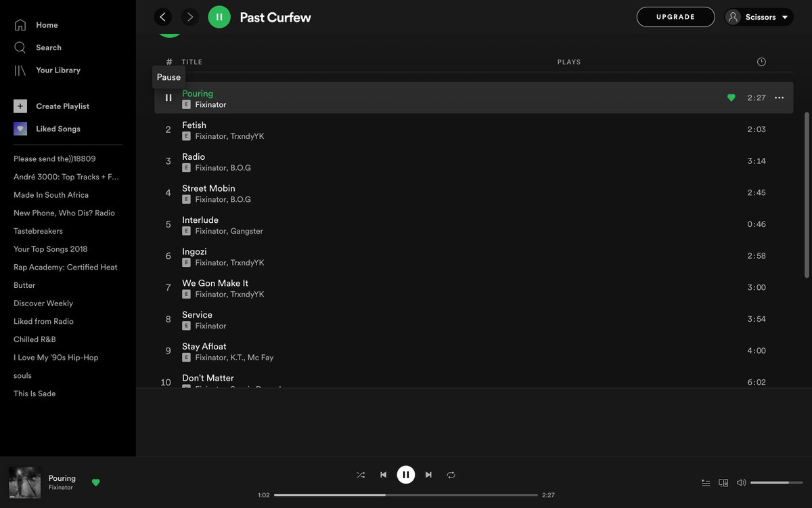Toggle shuffle in the player controls

361,475
